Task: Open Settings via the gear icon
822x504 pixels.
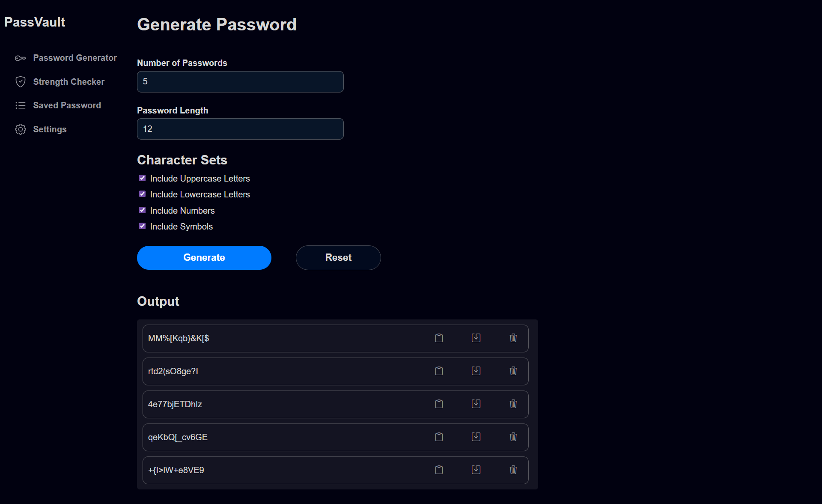Action: click(20, 129)
